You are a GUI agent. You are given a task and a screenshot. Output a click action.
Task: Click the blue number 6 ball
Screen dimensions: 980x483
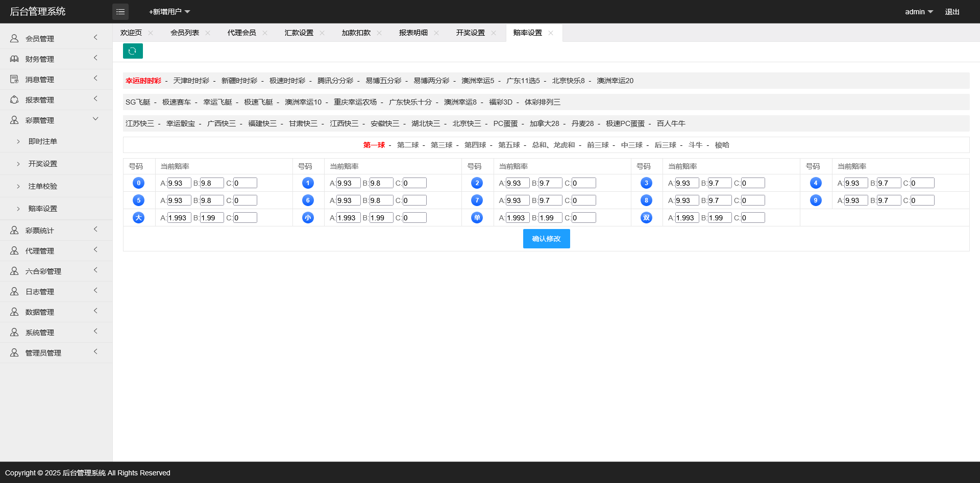click(308, 200)
